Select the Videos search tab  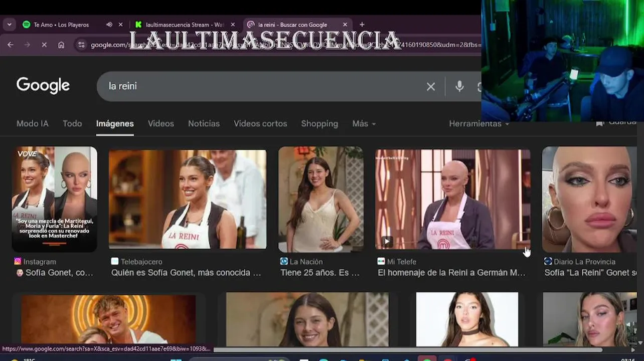click(x=161, y=123)
